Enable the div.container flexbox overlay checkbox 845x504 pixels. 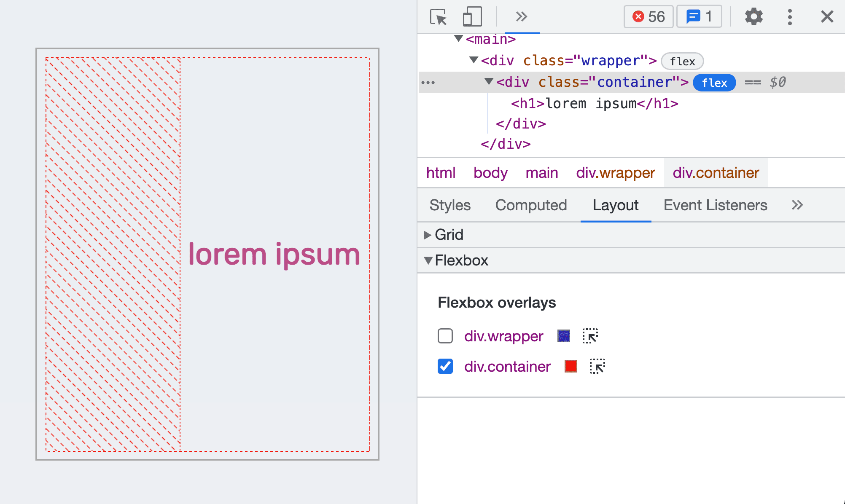click(444, 366)
